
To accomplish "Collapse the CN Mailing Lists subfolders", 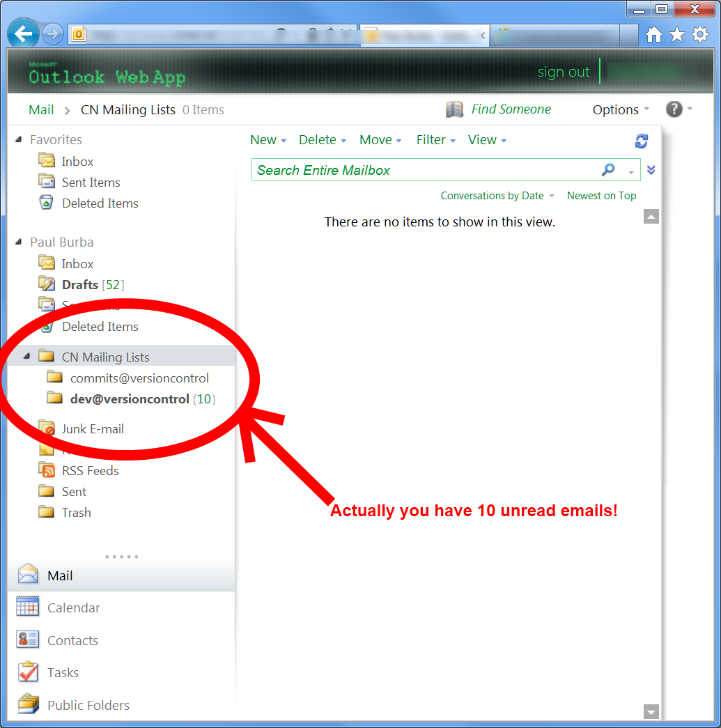I will pos(27,356).
